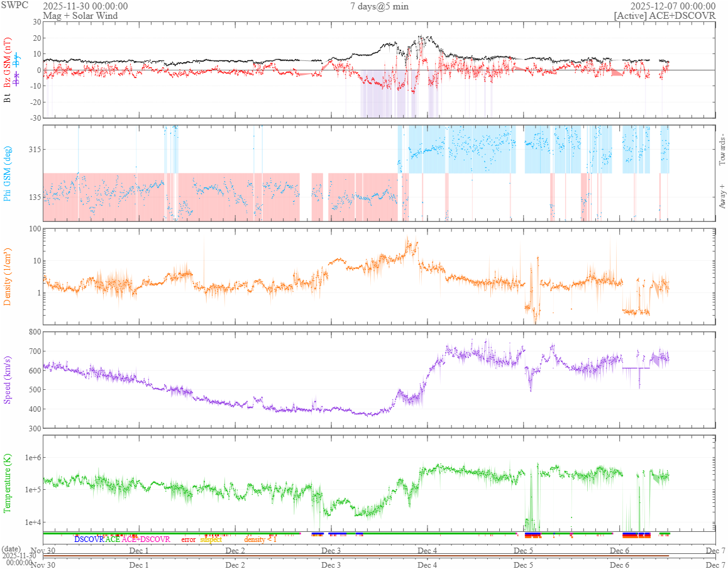Click inside the purple Speed plot panel
728x569 pixels.
tap(379, 380)
